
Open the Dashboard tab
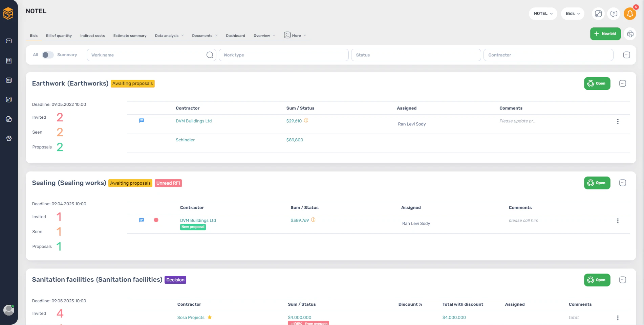235,35
